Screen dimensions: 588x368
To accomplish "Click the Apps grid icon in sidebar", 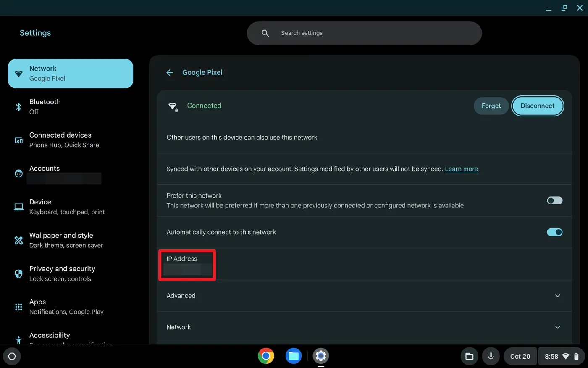I will [18, 307].
